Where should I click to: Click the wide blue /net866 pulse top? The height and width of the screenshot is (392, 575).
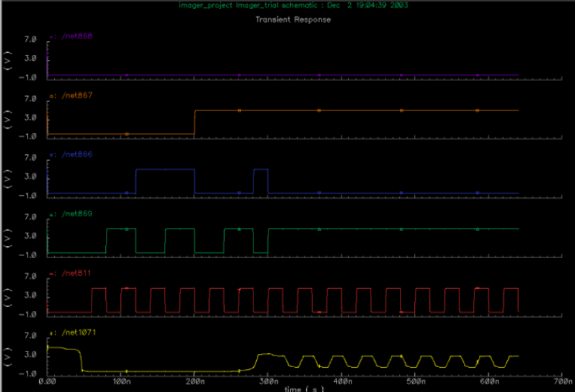point(165,169)
